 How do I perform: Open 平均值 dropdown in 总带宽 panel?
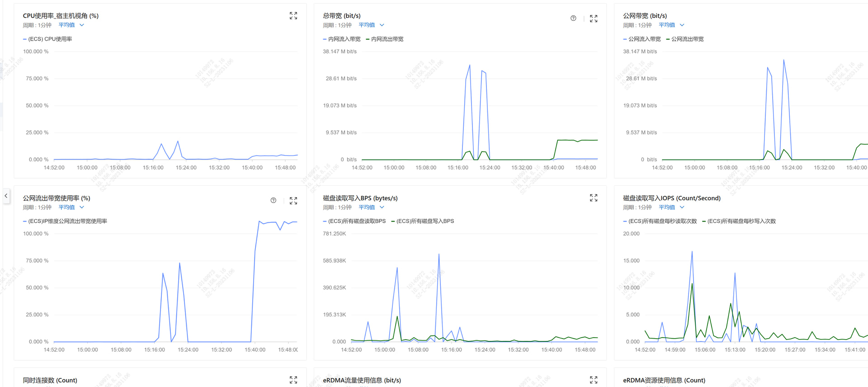tap(371, 25)
